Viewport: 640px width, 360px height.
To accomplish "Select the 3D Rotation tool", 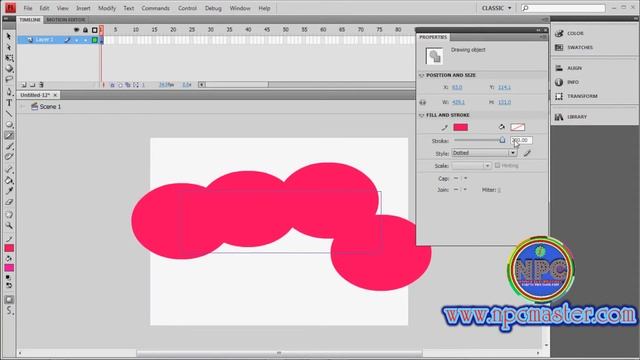I will [x=9, y=68].
